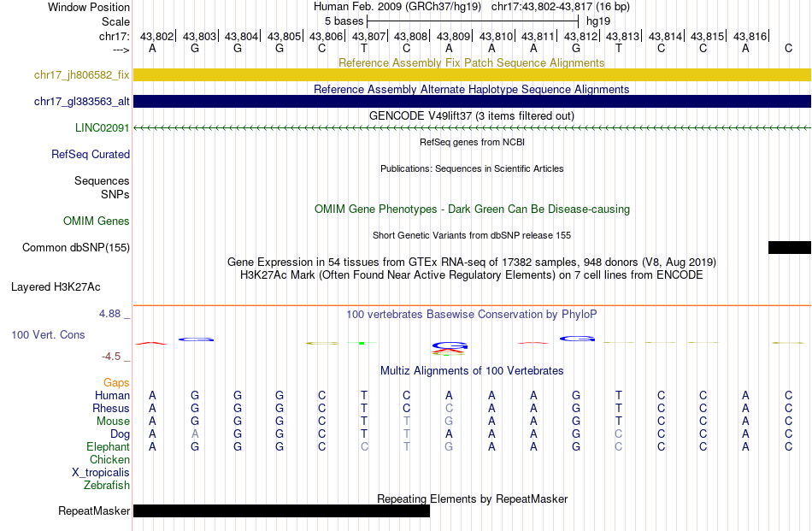Click the 5 bases scale bar

473,21
